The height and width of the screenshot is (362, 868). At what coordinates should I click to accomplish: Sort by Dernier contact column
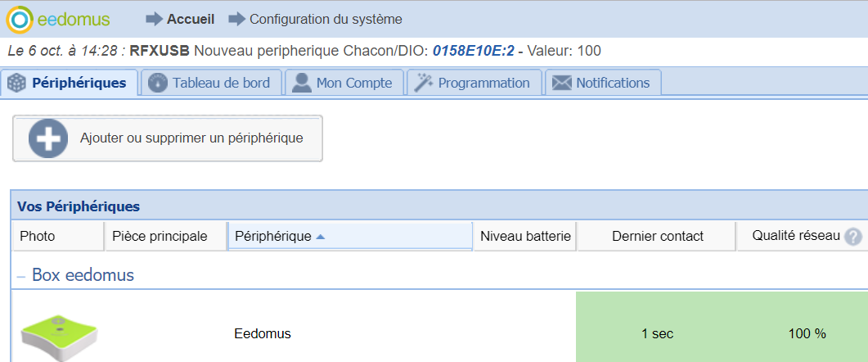pos(657,237)
